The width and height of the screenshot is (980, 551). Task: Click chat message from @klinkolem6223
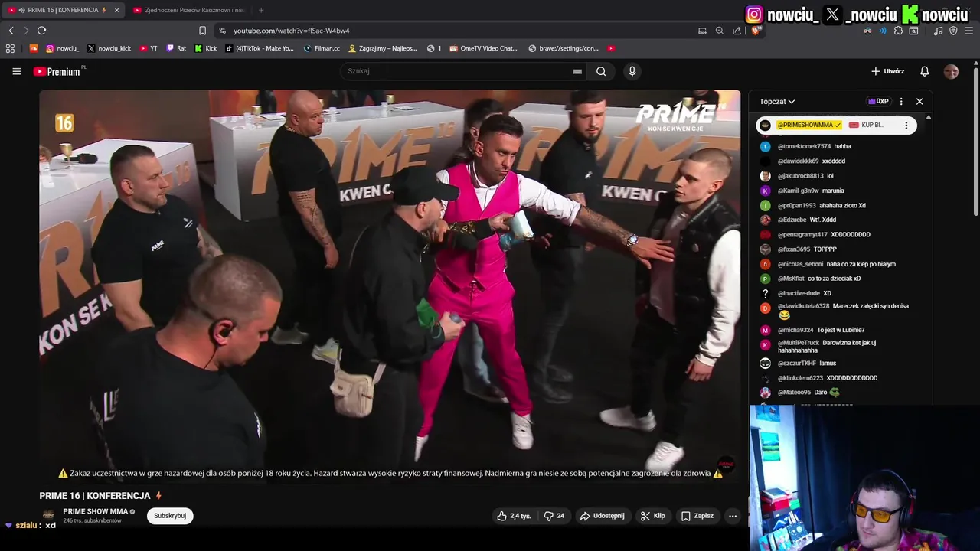pos(827,378)
